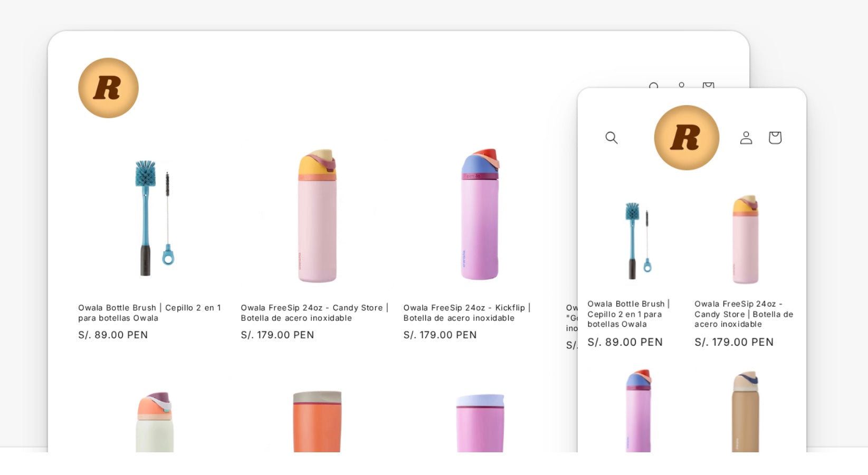Screen dimensions: 868x475
Task: Click the round R logo in mobile preview
Action: coord(686,138)
